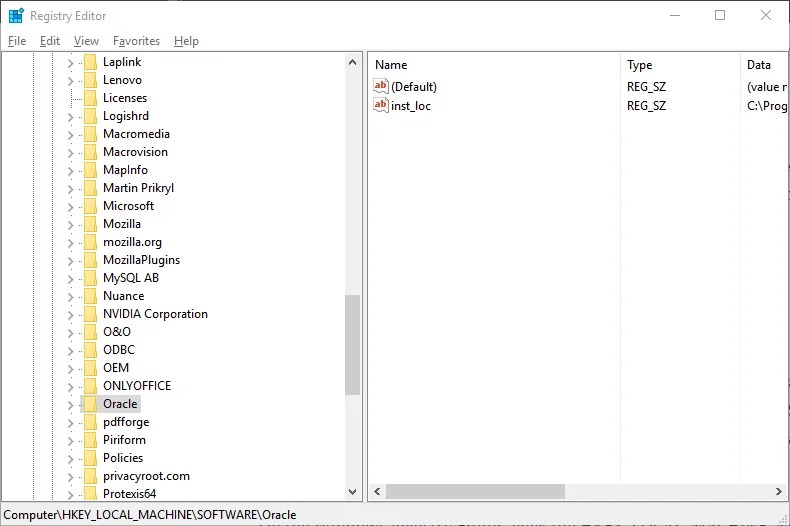Click the Registry Editor title bar icon

tap(16, 16)
